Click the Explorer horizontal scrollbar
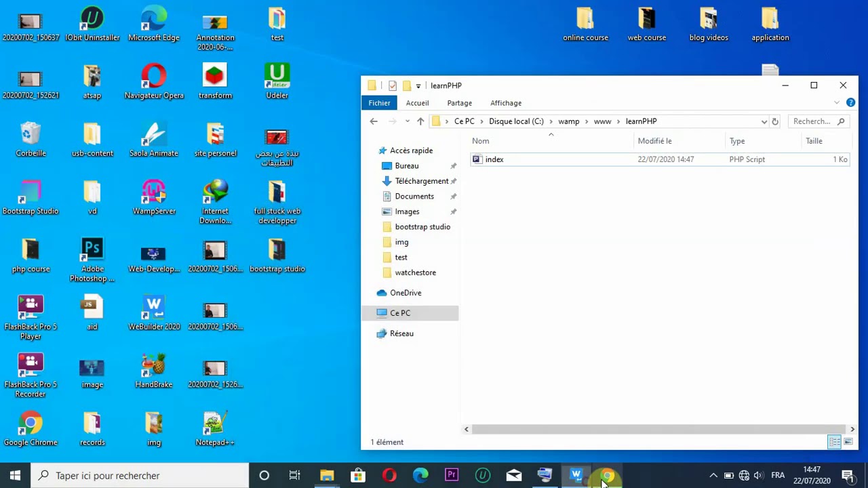Image resolution: width=868 pixels, height=488 pixels. click(x=659, y=430)
